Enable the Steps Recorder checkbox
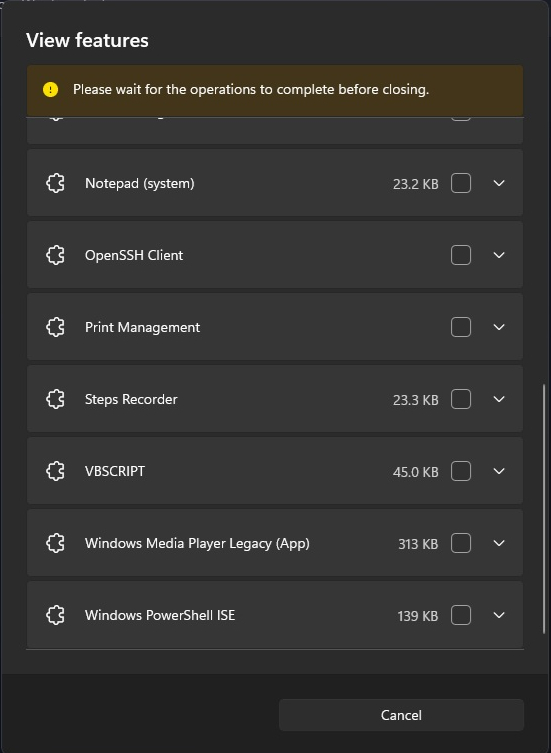 (461, 399)
